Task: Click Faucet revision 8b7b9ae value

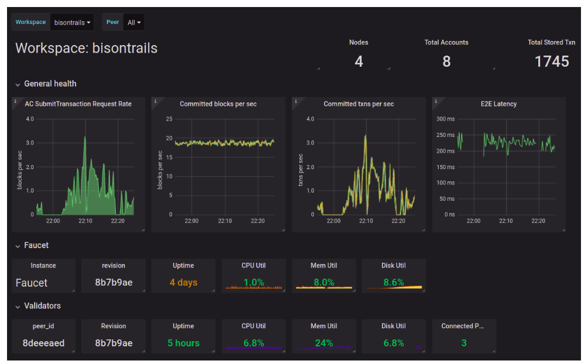Action: pyautogui.click(x=114, y=283)
